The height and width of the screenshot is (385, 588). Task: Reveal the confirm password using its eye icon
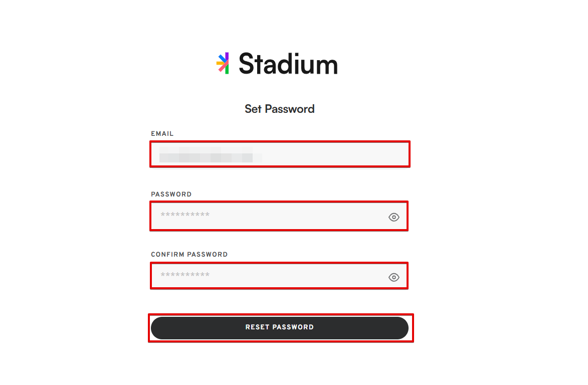(394, 277)
